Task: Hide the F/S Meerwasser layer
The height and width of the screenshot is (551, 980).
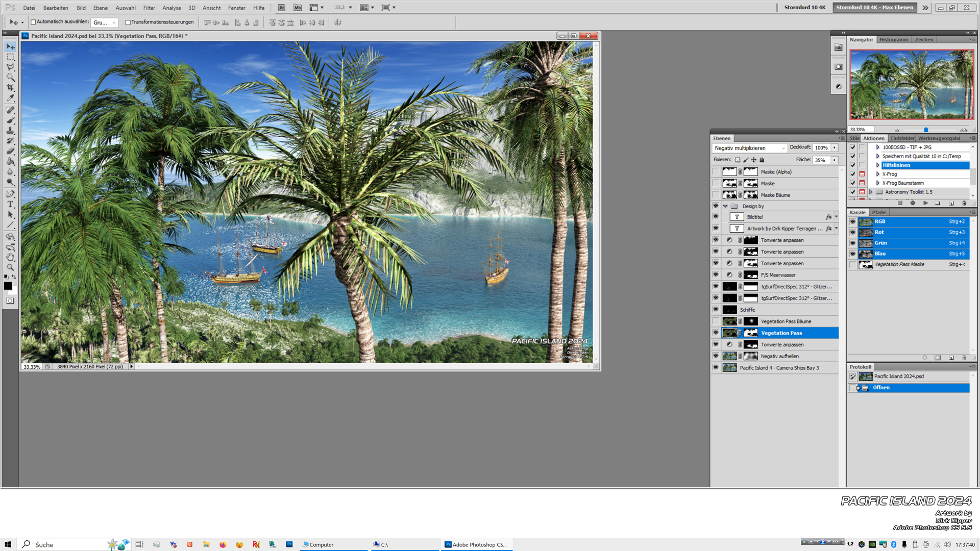Action: [x=716, y=275]
